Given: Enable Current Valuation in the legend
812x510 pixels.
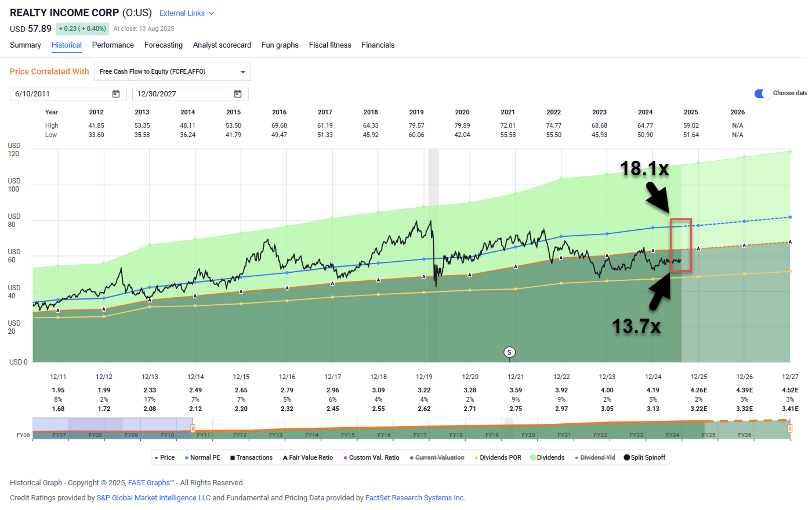Looking at the screenshot, I should point(437,457).
